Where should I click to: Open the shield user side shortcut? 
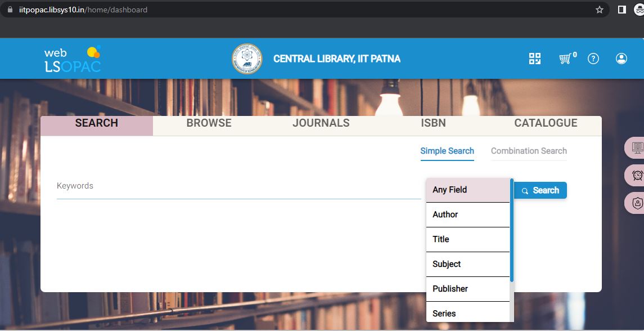point(635,203)
